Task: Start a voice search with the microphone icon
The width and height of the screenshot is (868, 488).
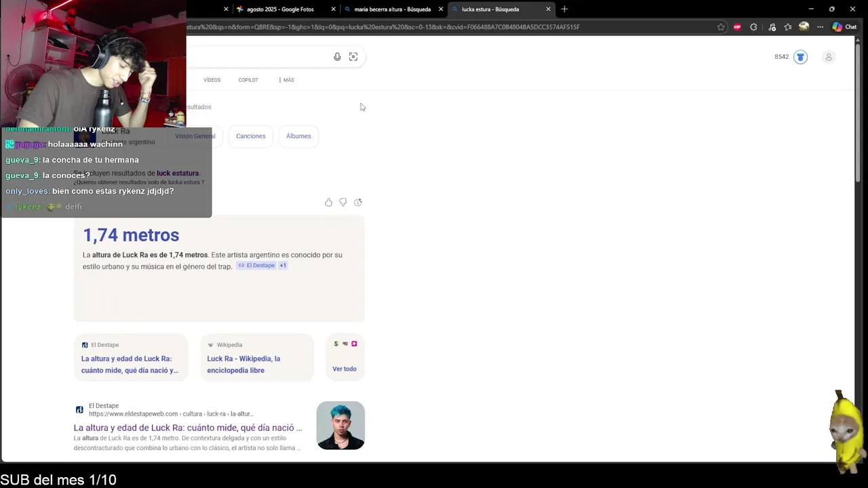Action: click(x=337, y=57)
